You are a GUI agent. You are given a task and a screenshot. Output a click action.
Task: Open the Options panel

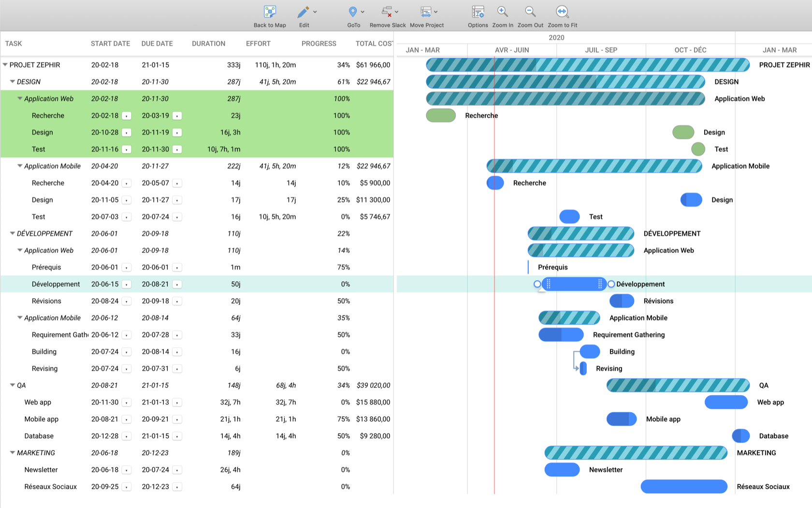tap(478, 11)
